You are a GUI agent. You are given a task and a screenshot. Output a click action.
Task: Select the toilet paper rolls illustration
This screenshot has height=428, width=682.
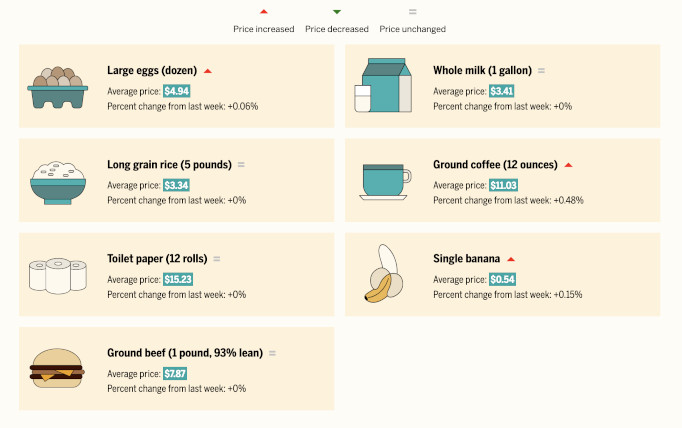tap(58, 276)
